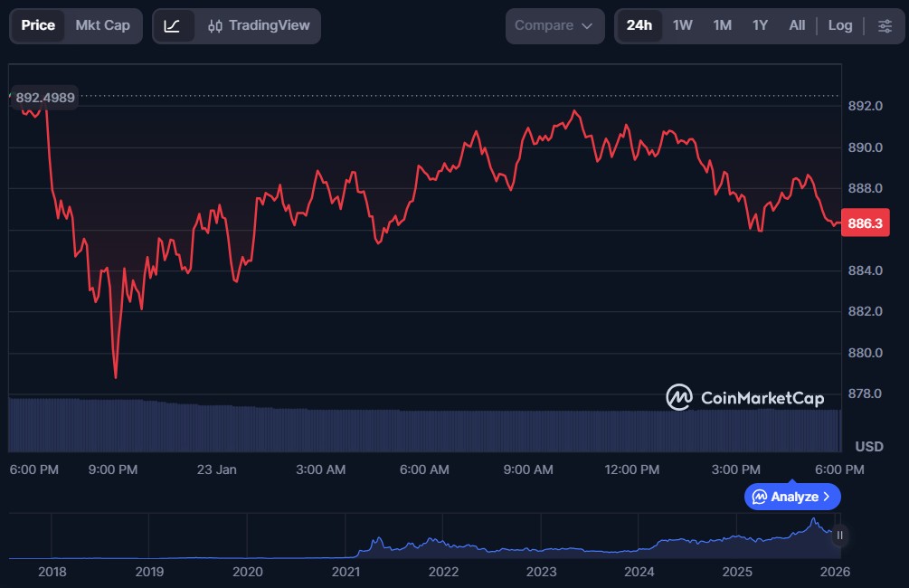Toggle Log scale on chart
The image size is (909, 588).
840,25
